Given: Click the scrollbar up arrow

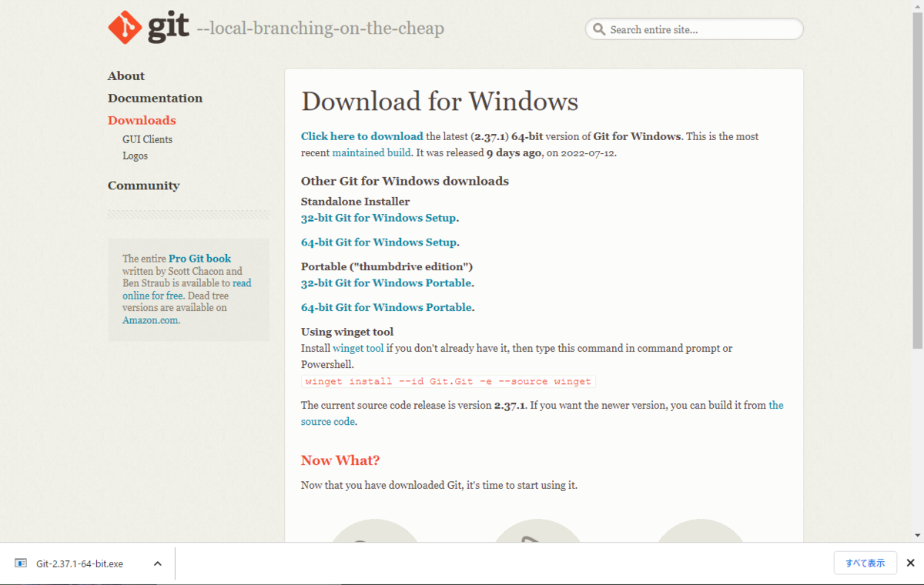Looking at the screenshot, I should [x=917, y=6].
